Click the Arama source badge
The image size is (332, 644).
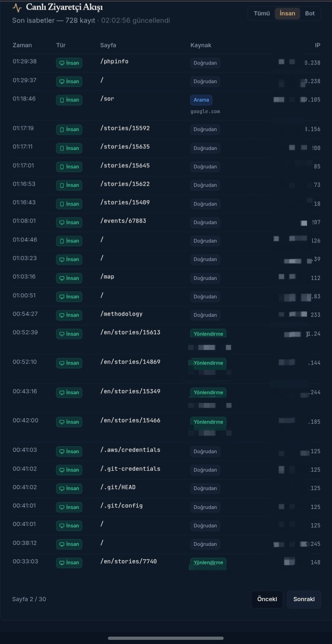click(201, 100)
